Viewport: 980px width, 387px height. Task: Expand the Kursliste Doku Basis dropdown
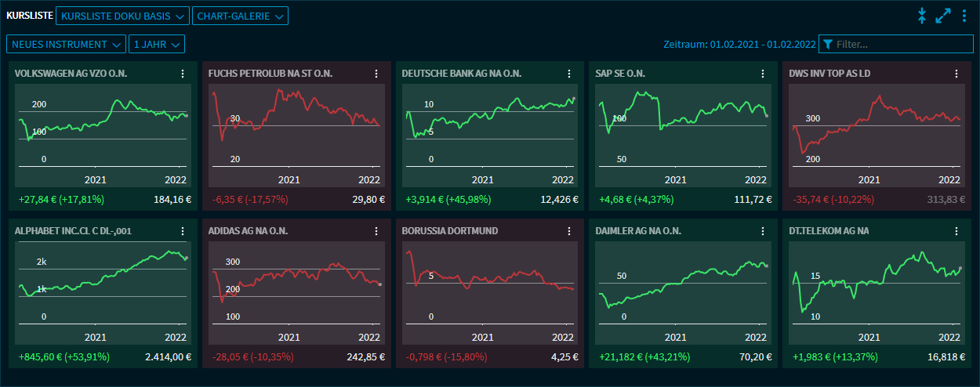(122, 16)
